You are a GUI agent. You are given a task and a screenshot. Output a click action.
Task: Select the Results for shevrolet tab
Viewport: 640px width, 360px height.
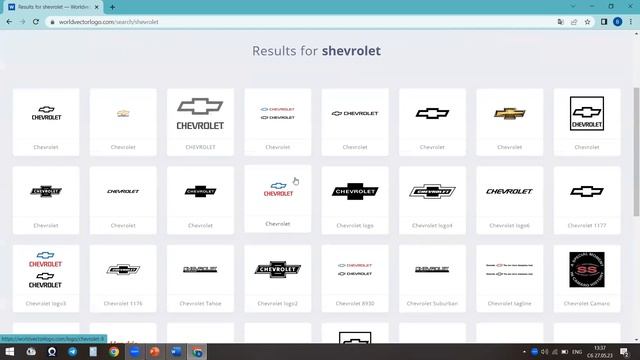[x=53, y=7]
